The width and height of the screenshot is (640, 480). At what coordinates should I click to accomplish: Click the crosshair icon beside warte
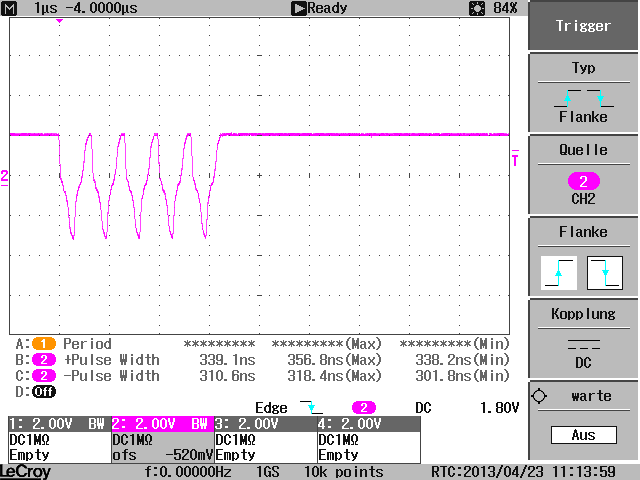(x=539, y=396)
